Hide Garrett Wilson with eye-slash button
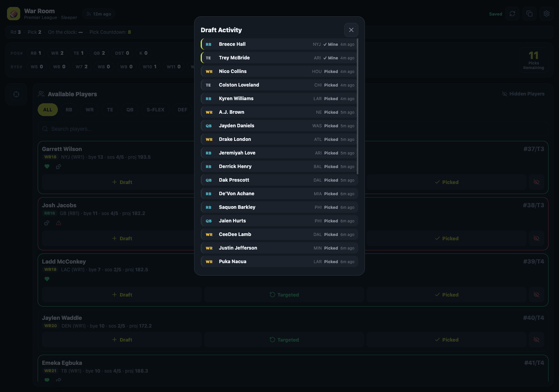The width and height of the screenshot is (559, 392). click(536, 182)
